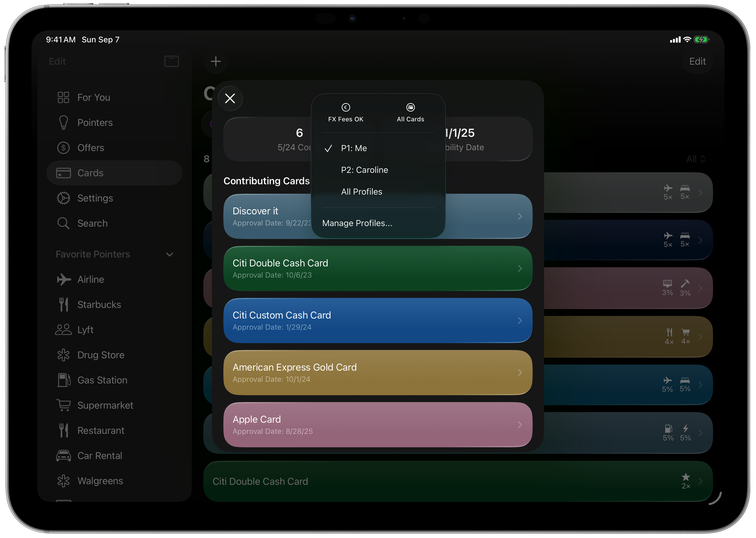Open the Airline favorite pointer
Image resolution: width=756 pixels, height=538 pixels.
point(90,280)
